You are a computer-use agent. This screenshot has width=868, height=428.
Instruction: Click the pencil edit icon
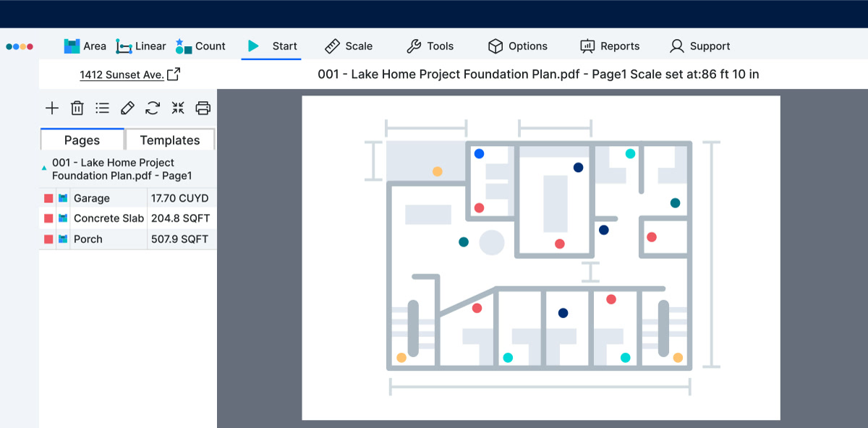tap(127, 108)
